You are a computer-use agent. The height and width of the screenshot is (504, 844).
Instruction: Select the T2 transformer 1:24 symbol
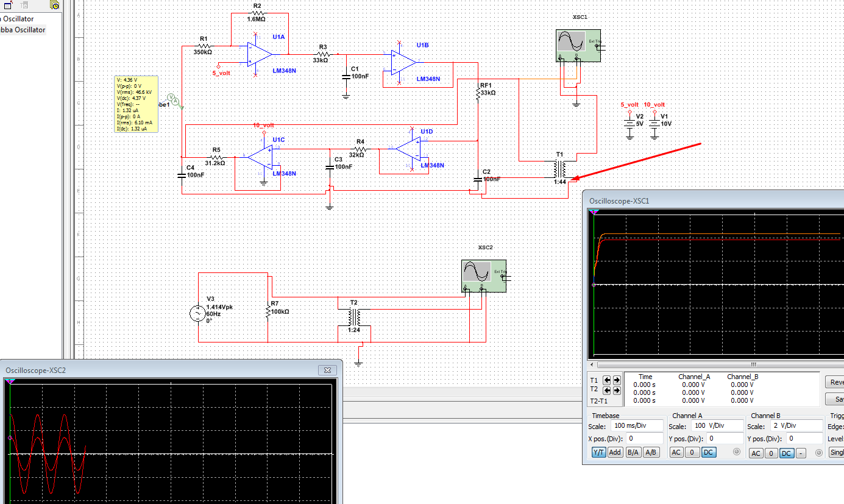coord(354,318)
